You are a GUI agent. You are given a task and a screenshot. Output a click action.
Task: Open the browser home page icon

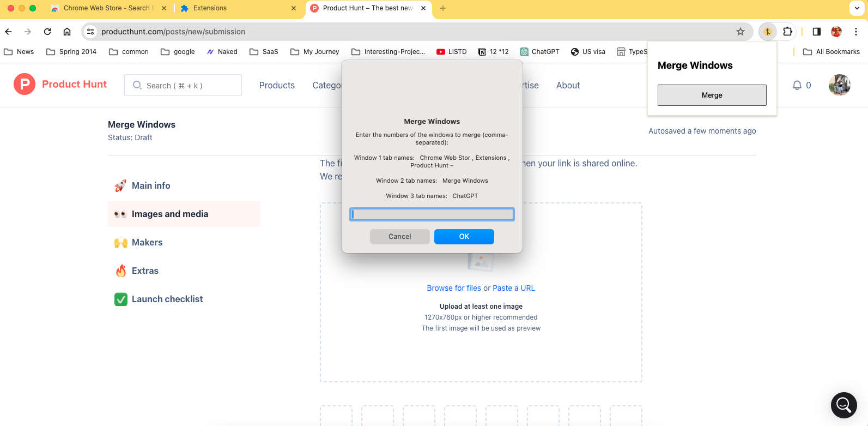click(x=67, y=32)
